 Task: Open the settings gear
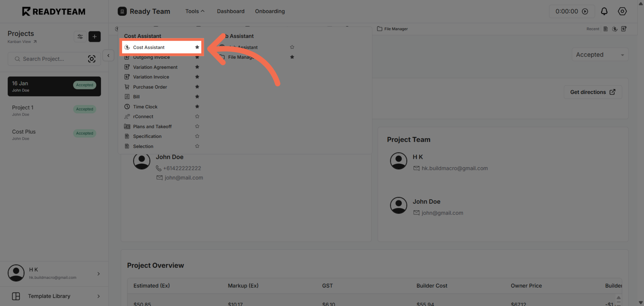coord(622,11)
